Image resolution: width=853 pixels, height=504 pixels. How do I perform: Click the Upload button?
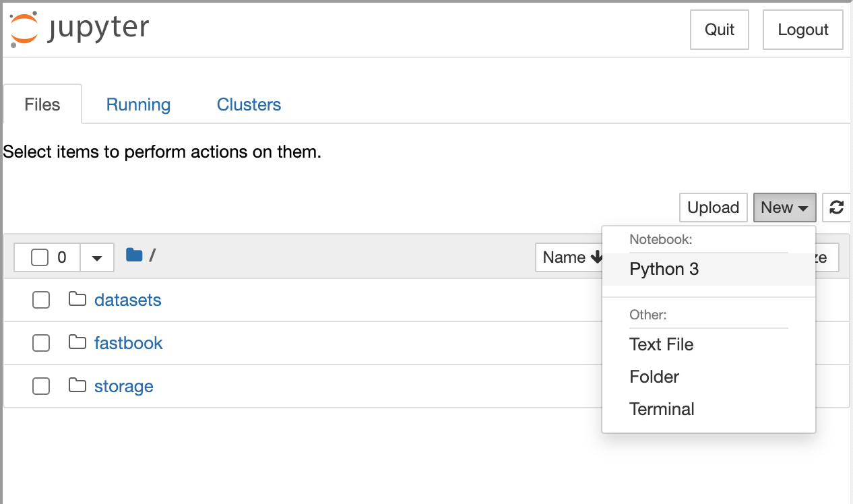pyautogui.click(x=714, y=208)
